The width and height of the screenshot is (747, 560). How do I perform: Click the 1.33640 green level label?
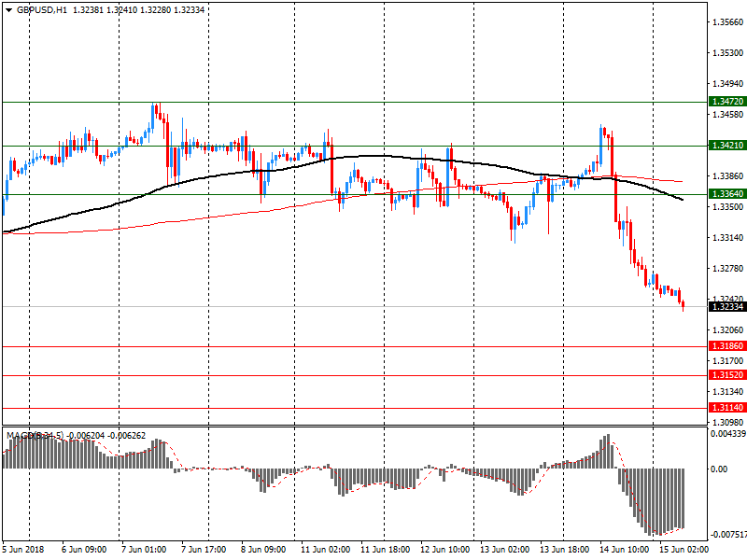coord(727,194)
